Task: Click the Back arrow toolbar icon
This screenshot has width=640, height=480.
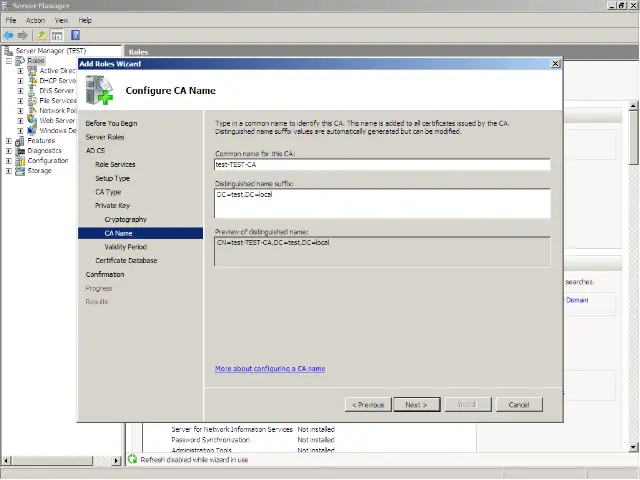Action: click(x=9, y=35)
